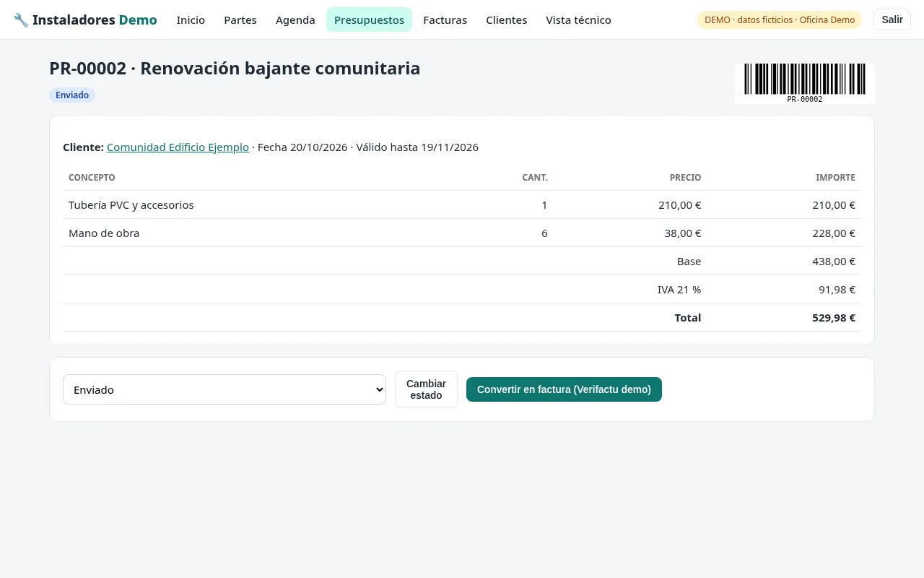Image resolution: width=924 pixels, height=578 pixels.
Task: Click the DEMO datos ficticios badge
Action: [x=780, y=20]
